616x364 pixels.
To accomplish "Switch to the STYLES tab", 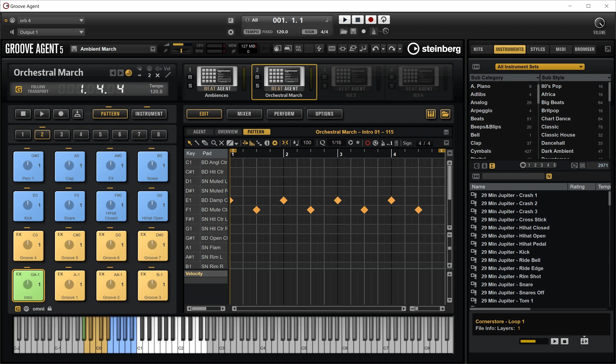I will point(537,49).
